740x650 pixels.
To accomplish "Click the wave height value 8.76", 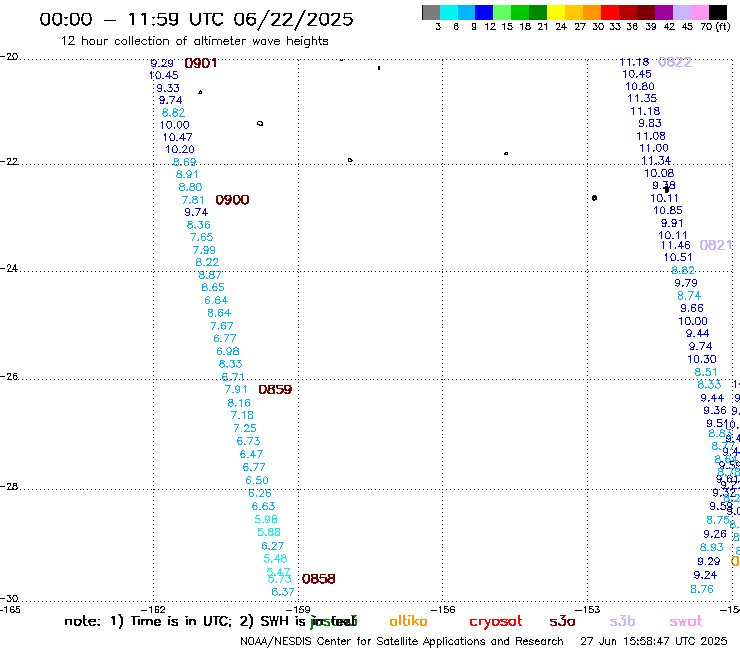I will (x=702, y=590).
